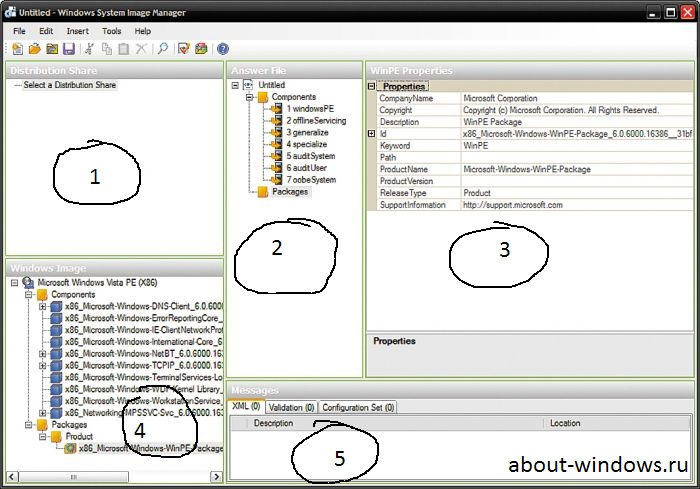Expand the Id property row
Screen dimensions: 700x489
click(x=371, y=134)
